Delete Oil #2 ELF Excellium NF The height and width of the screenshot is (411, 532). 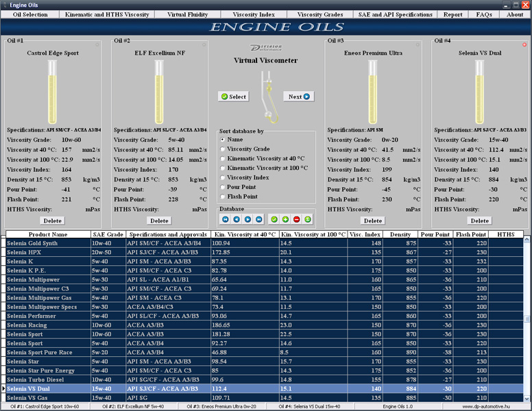[x=160, y=221]
